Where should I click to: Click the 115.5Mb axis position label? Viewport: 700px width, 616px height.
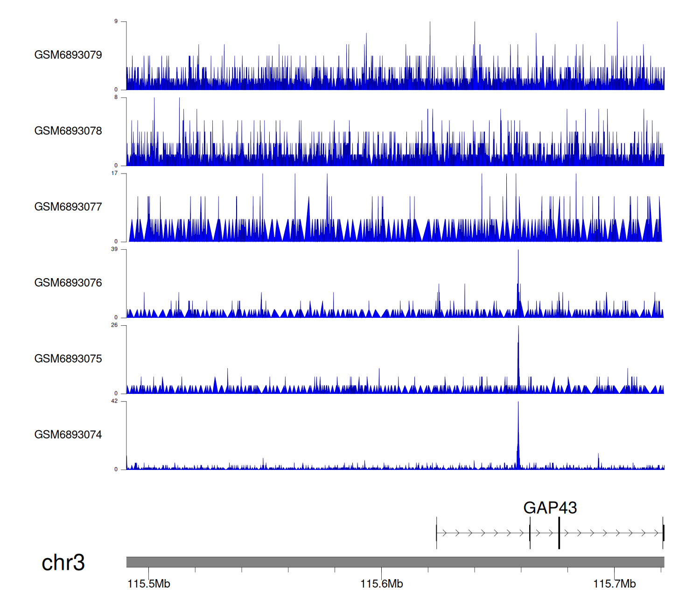(149, 584)
